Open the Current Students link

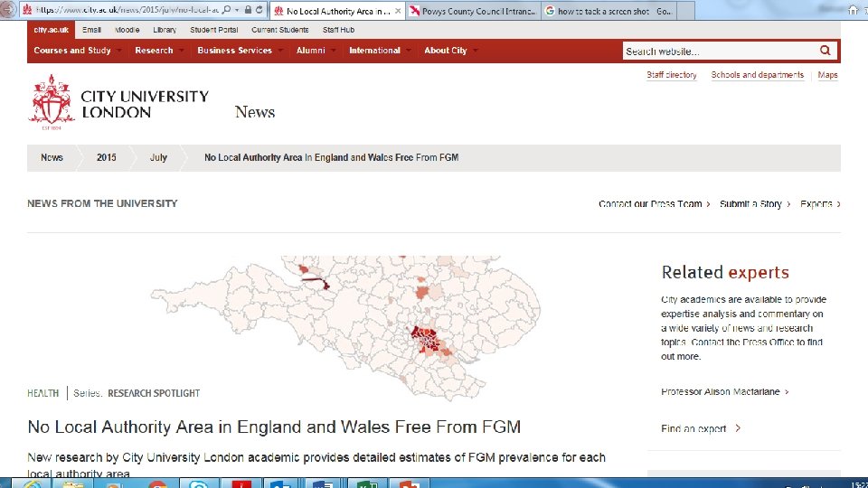[x=279, y=30]
